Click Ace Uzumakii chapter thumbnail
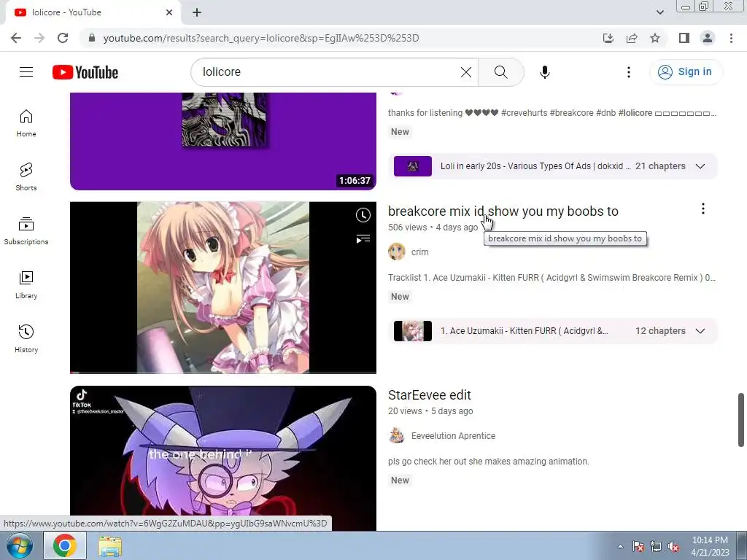747x560 pixels. coord(413,331)
